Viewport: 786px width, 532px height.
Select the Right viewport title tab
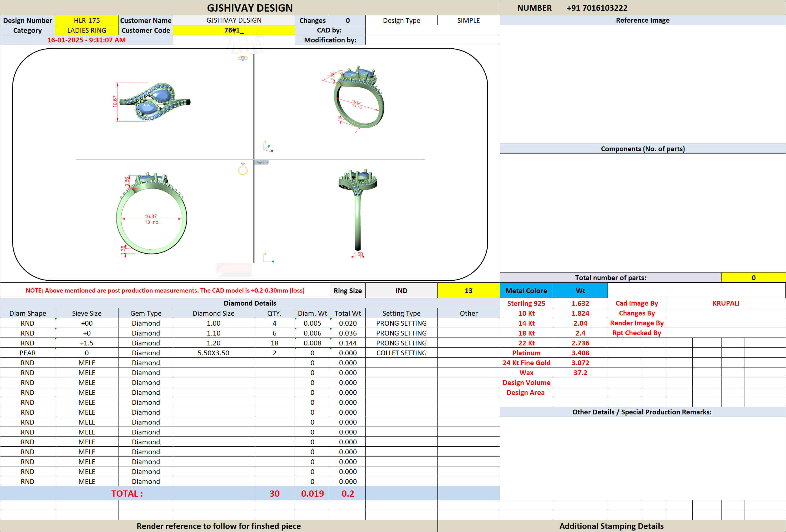[260, 163]
